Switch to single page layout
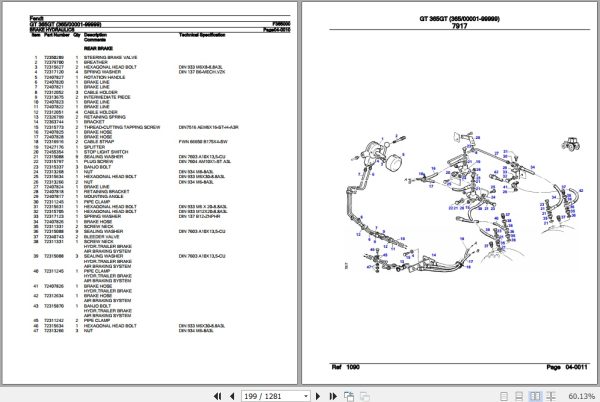 (504, 396)
